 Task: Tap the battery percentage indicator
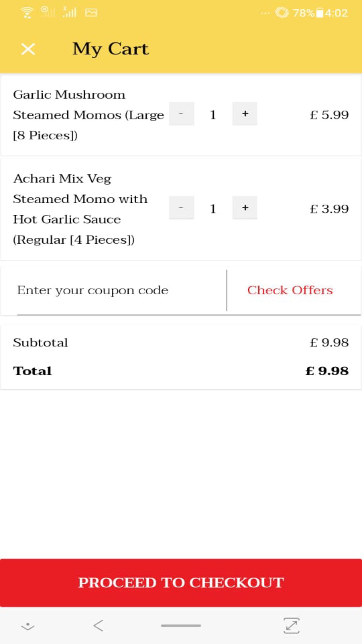304,13
